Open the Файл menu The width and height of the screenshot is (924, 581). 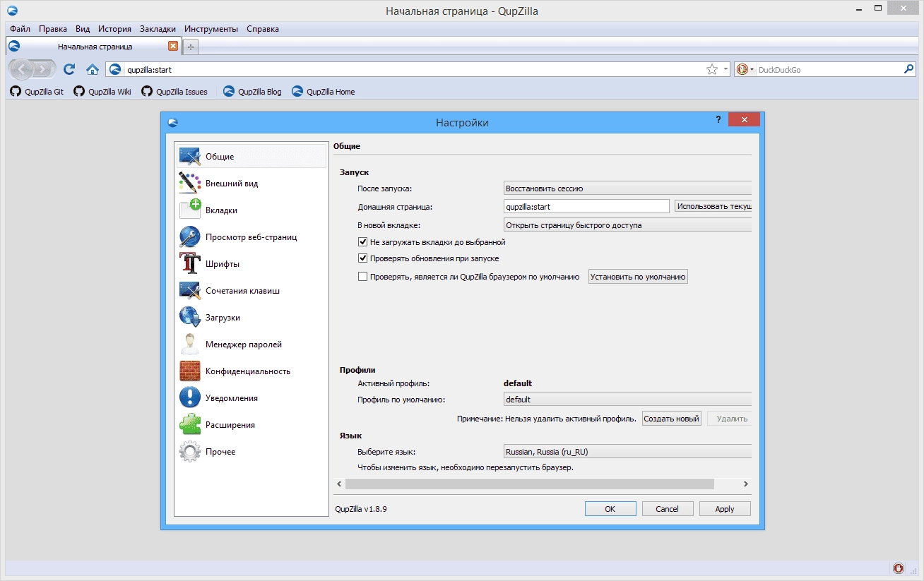tap(20, 29)
